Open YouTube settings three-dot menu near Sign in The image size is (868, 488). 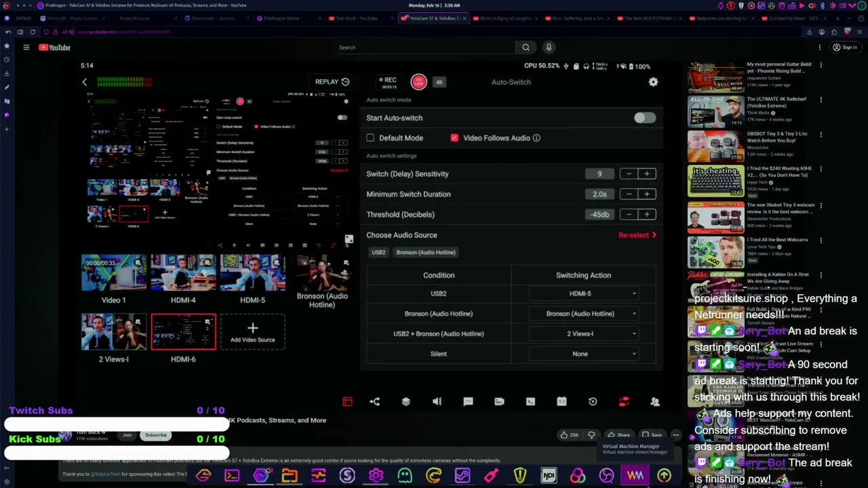(820, 47)
